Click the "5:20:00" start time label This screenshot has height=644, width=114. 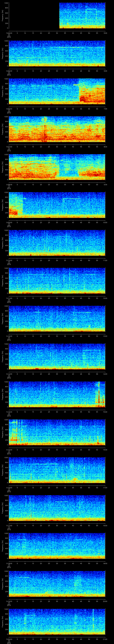9,639
